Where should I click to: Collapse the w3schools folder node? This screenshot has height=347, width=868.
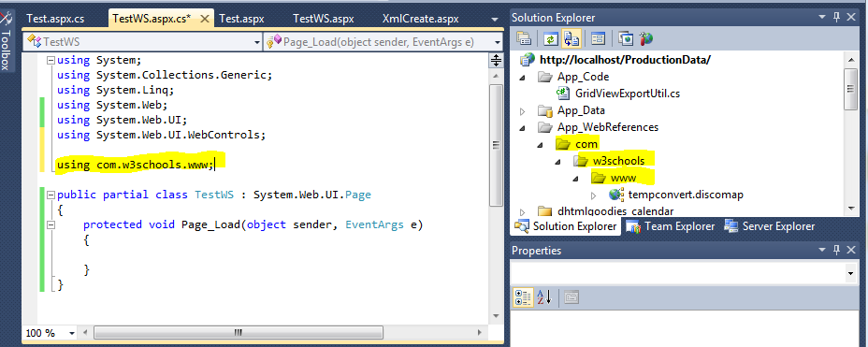point(558,161)
